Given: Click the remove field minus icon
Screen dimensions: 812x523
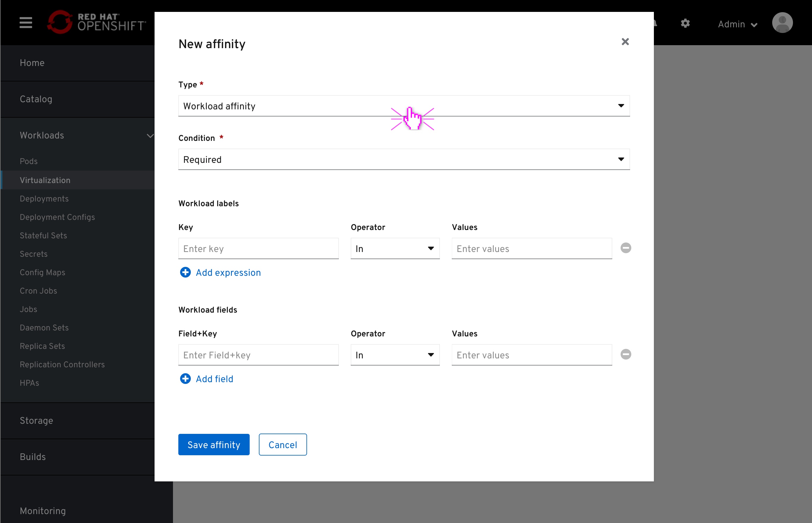Looking at the screenshot, I should (626, 355).
